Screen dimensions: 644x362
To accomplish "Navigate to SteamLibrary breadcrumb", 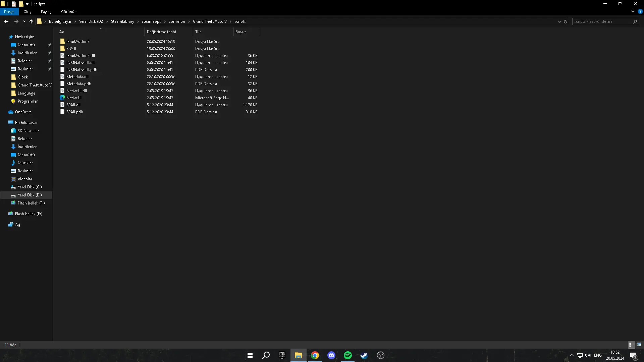I will pos(122,21).
